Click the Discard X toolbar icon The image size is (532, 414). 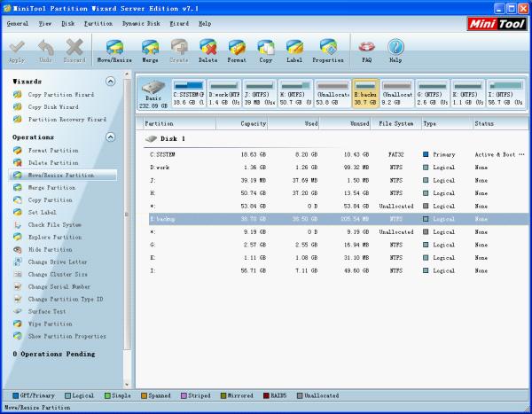(x=74, y=51)
